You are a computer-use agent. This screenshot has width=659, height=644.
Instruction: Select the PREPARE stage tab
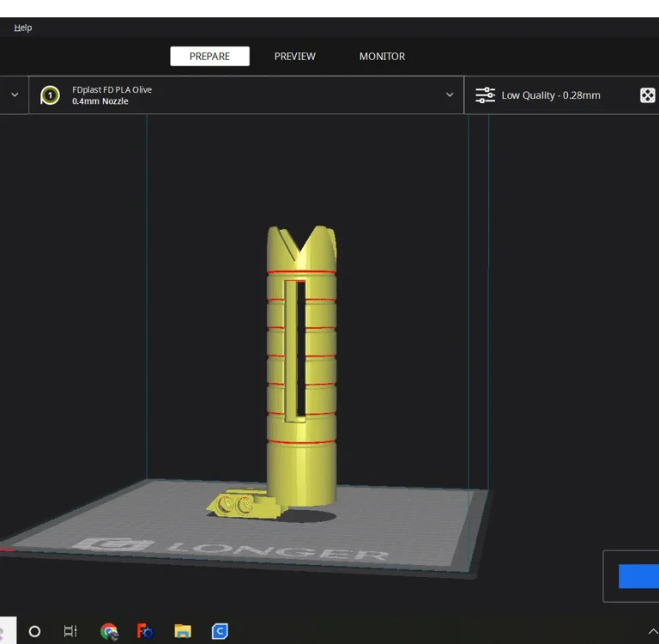209,57
